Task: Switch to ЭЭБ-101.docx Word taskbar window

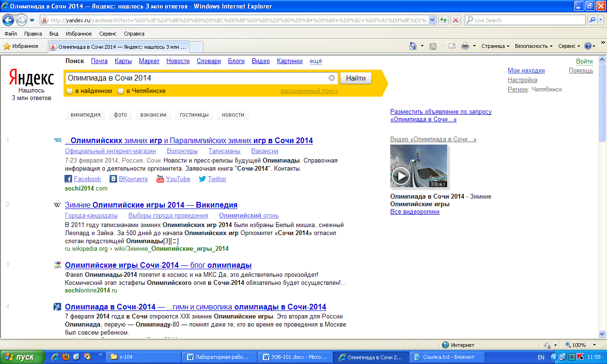Action: 296,357
